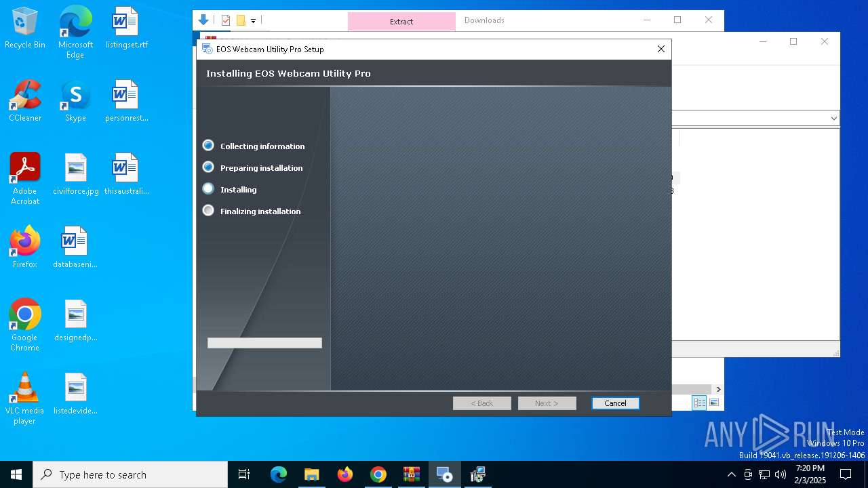
Task: Show hidden system tray icons
Action: pyautogui.click(x=731, y=474)
